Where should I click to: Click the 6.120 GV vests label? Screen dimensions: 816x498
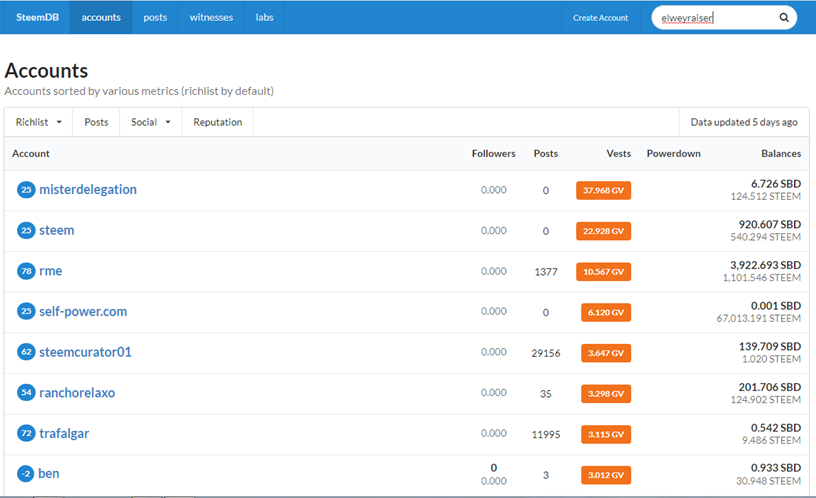(606, 312)
